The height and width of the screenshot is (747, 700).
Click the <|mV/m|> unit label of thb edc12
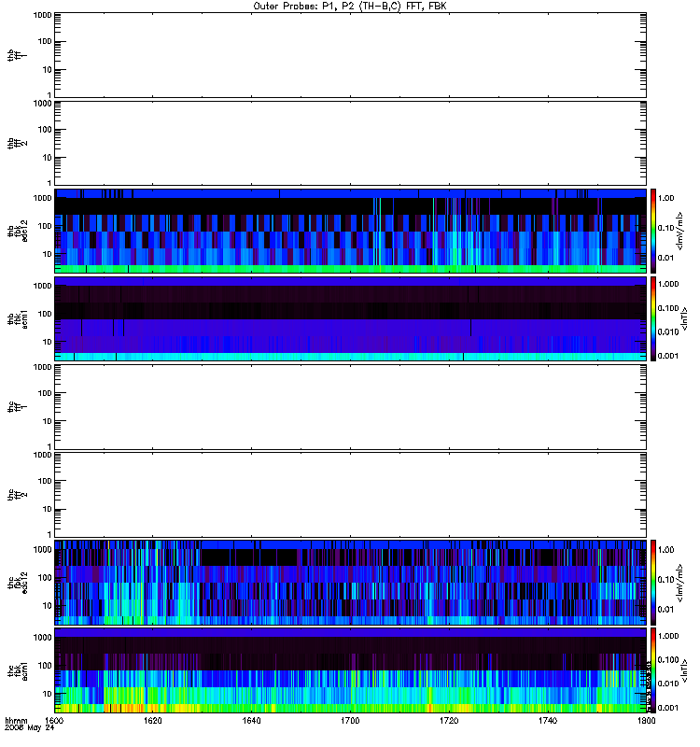(x=680, y=231)
